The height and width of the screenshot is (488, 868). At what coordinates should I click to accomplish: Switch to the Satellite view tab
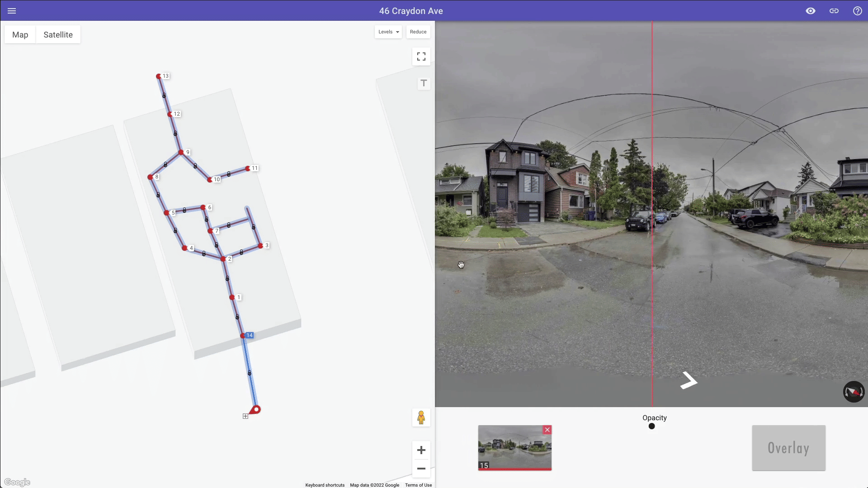click(58, 35)
